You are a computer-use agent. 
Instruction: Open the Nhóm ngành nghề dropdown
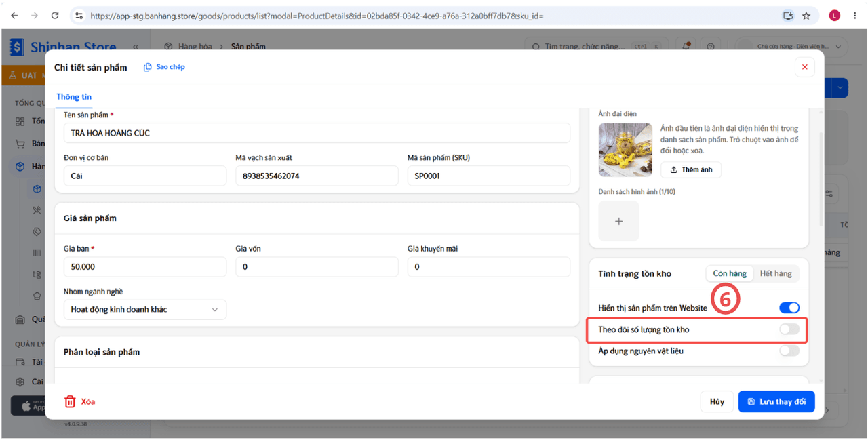(145, 309)
